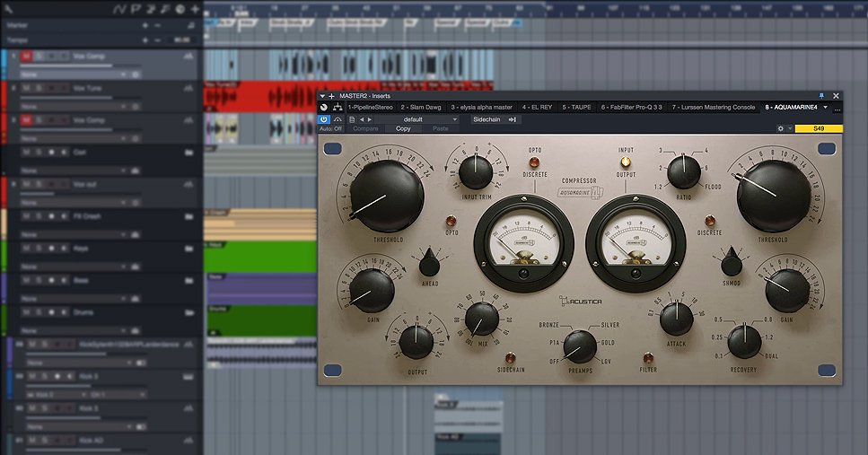868x455 pixels.
Task: Toggle the Sidechain LED on the compressor
Action: (x=511, y=357)
